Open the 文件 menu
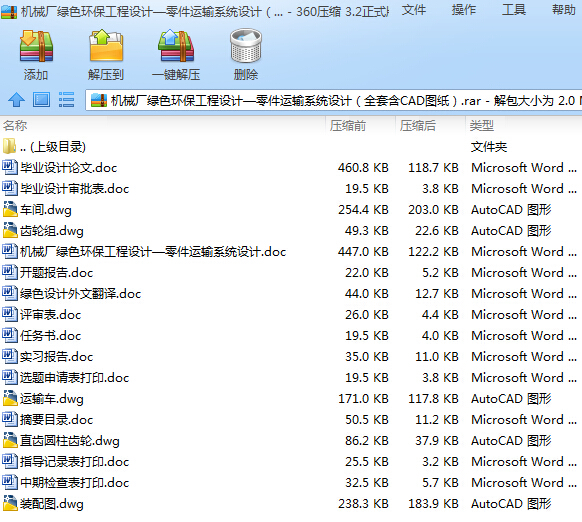The height and width of the screenshot is (522, 582). (x=413, y=10)
